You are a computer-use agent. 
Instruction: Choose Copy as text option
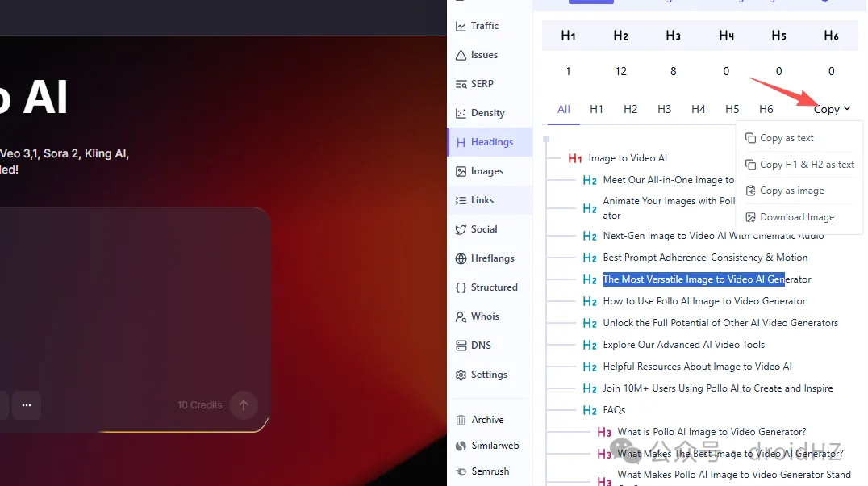(787, 138)
